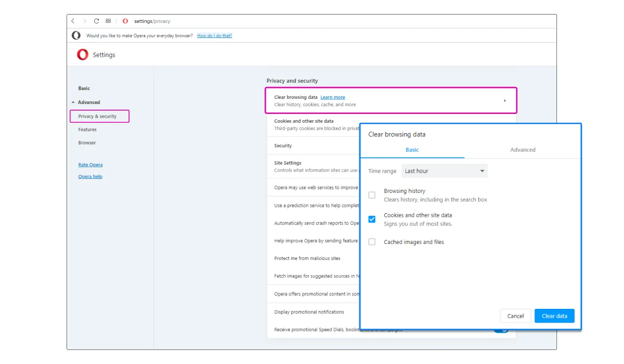Open Features in the sidebar
624x364 pixels.
[87, 129]
